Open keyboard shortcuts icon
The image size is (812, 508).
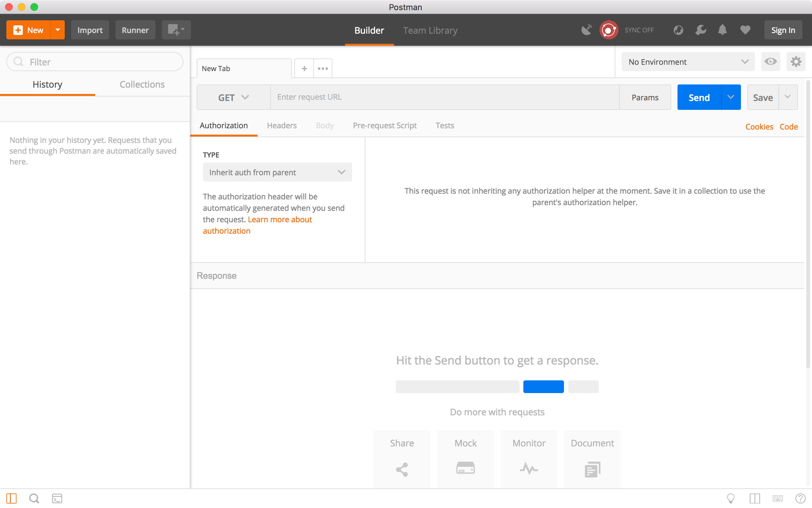(777, 498)
